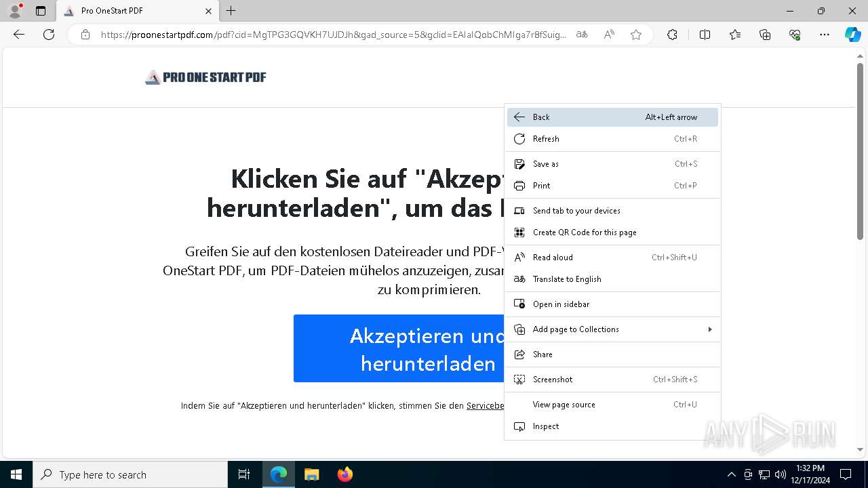The image size is (868, 488).
Task: Open Browser essentials heart icon
Action: pos(795,35)
